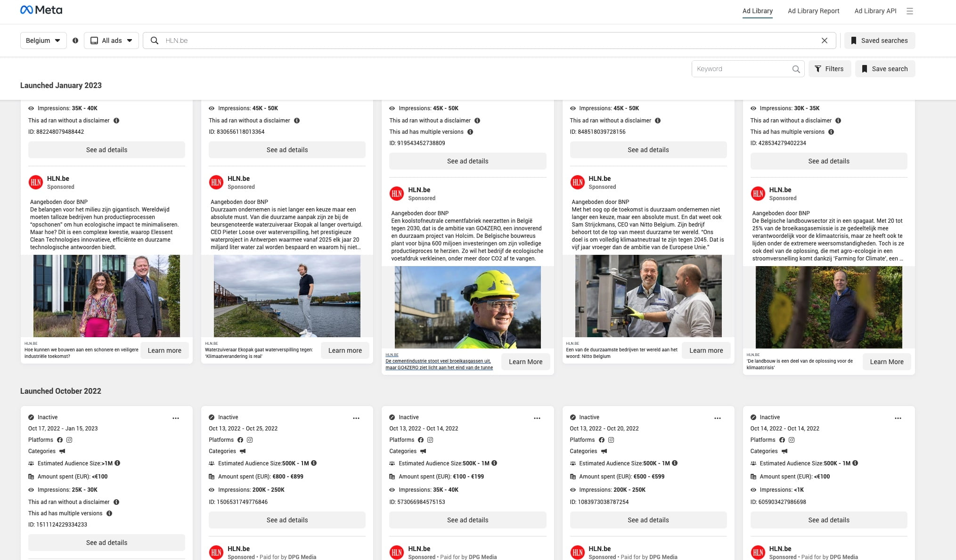Click audience size info icon on Oct 17 ad
The height and width of the screenshot is (560, 956).
(117, 463)
